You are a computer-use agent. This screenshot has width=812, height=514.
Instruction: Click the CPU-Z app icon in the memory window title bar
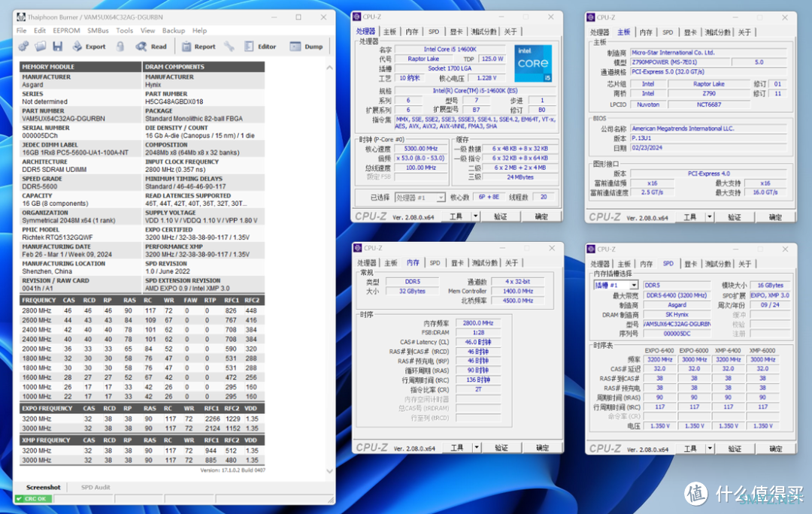coord(358,248)
